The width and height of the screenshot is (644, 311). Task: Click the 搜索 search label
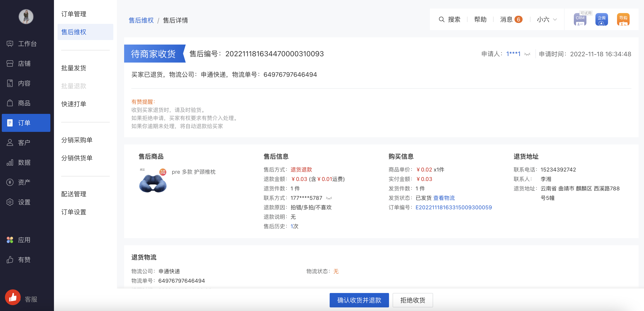[454, 20]
